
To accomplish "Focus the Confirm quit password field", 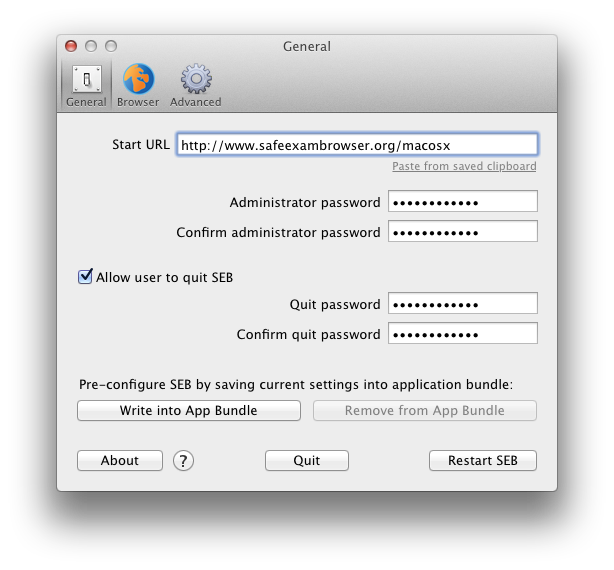I will (x=463, y=334).
